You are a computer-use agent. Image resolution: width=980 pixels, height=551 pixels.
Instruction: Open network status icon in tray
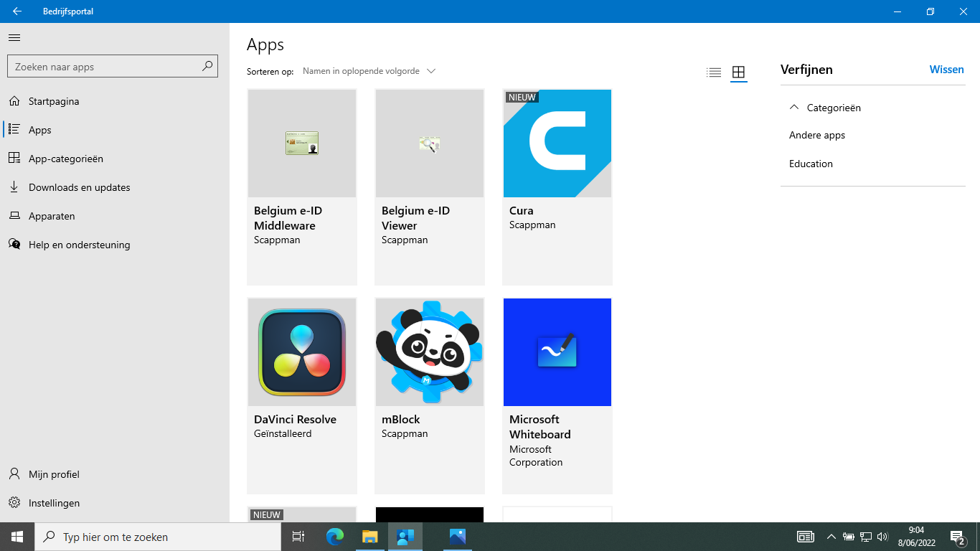coord(866,537)
